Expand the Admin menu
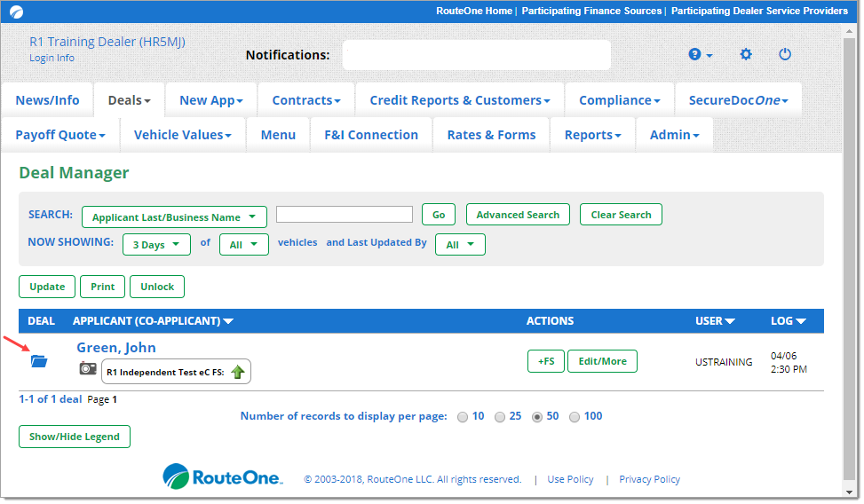 tap(675, 135)
